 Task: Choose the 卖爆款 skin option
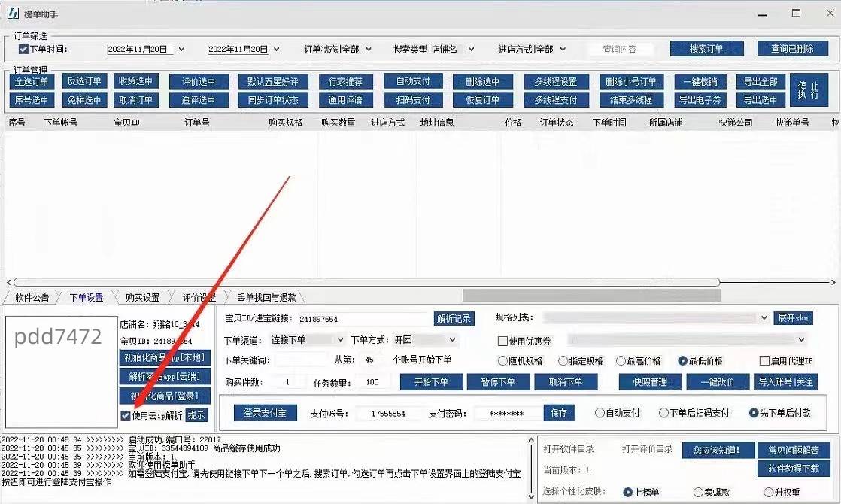pos(698,492)
